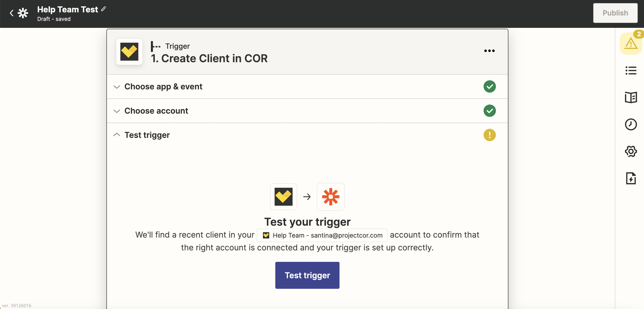The width and height of the screenshot is (644, 309).
Task: Click the step title 'Create Client in COR'
Action: click(x=214, y=59)
